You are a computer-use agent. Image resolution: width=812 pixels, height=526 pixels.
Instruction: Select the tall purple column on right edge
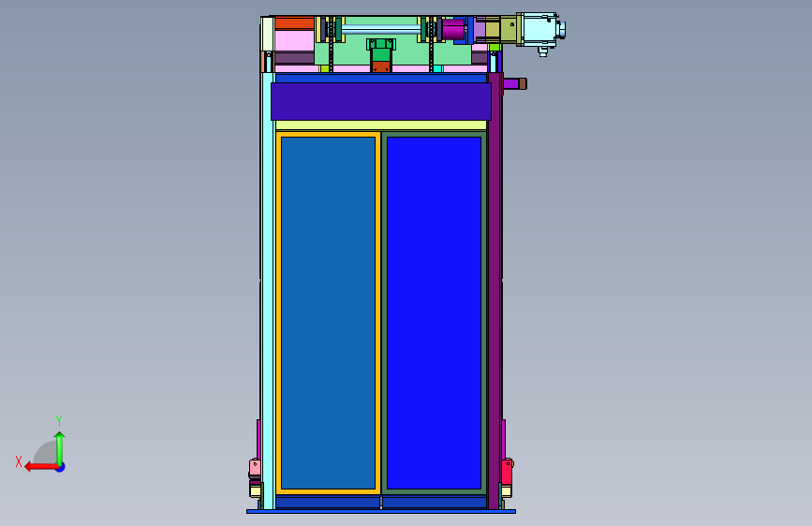(495, 290)
